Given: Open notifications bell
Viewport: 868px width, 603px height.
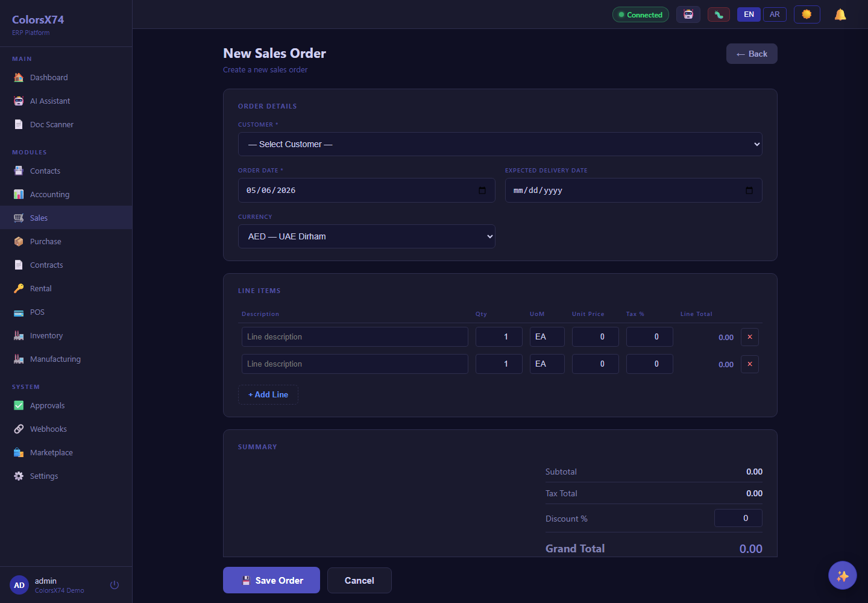Looking at the screenshot, I should point(840,14).
